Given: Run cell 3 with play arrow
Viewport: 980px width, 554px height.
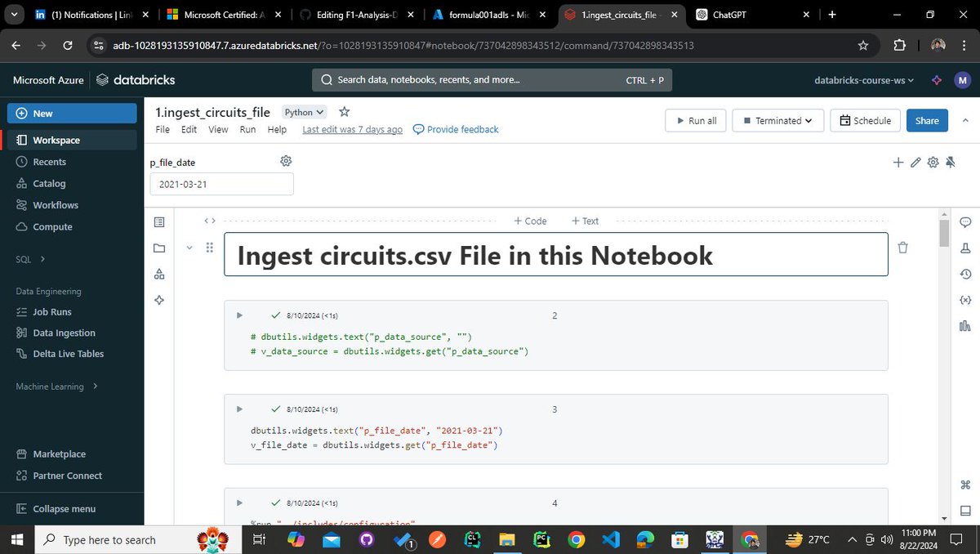Looking at the screenshot, I should pos(239,409).
